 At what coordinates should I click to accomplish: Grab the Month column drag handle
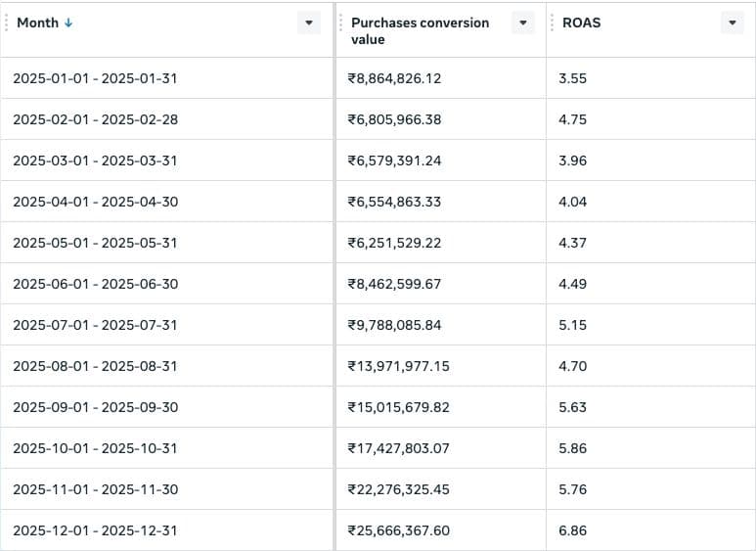tap(6, 23)
